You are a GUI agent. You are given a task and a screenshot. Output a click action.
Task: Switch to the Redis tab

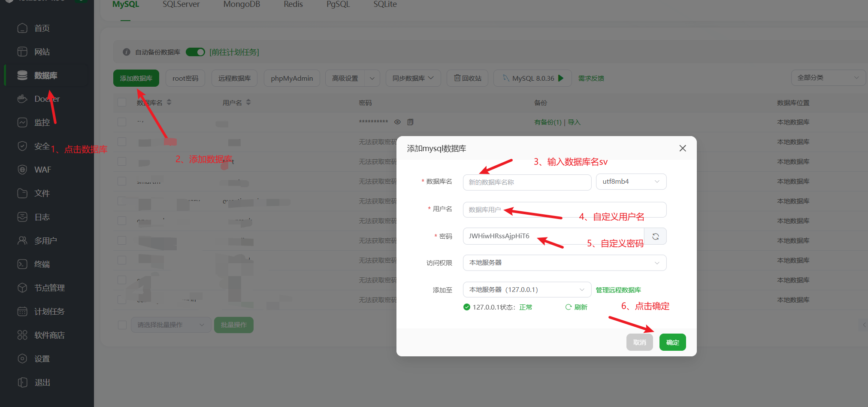click(293, 4)
